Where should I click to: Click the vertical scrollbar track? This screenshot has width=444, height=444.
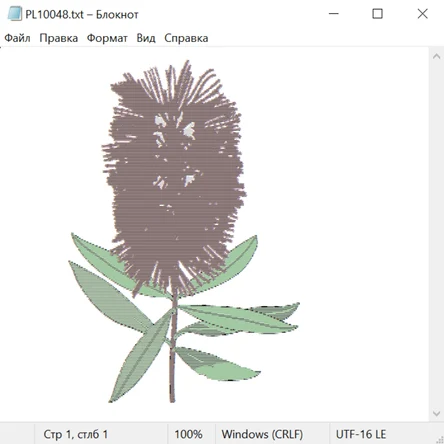coord(436,235)
